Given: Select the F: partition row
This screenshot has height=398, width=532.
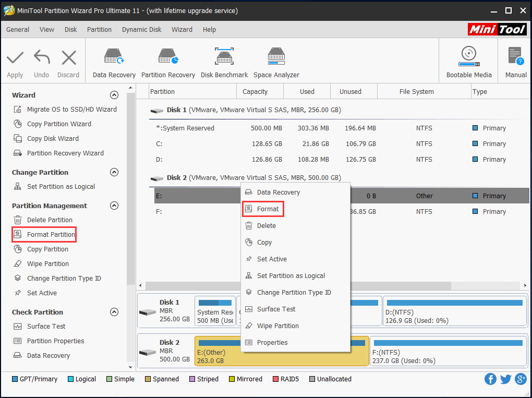Looking at the screenshot, I should click(x=341, y=212).
